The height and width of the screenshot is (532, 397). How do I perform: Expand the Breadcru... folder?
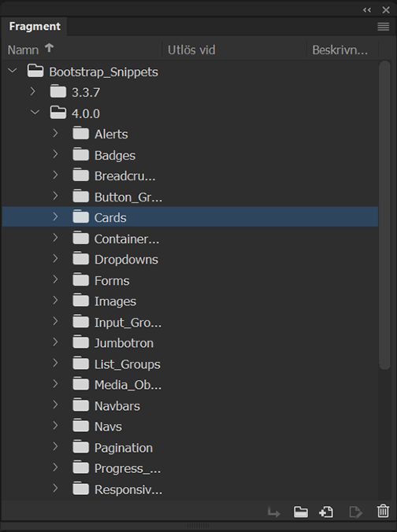click(55, 175)
